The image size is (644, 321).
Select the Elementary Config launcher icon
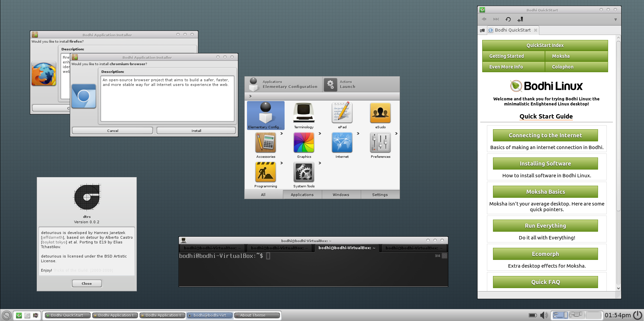pos(266,116)
